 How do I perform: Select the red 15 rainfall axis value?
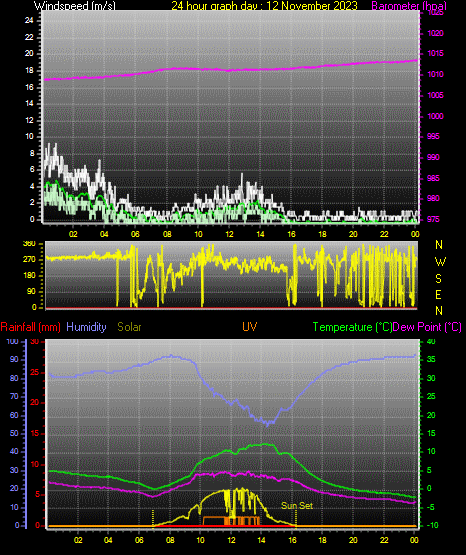tap(35, 434)
